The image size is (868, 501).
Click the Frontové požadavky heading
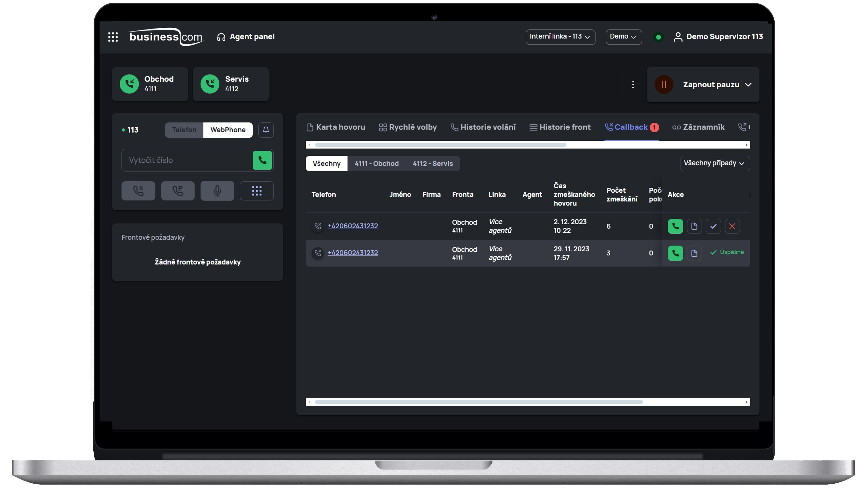coord(153,237)
